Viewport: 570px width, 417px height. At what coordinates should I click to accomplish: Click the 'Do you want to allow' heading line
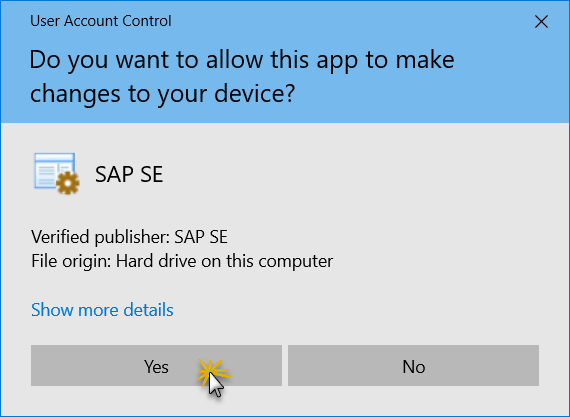click(x=242, y=60)
